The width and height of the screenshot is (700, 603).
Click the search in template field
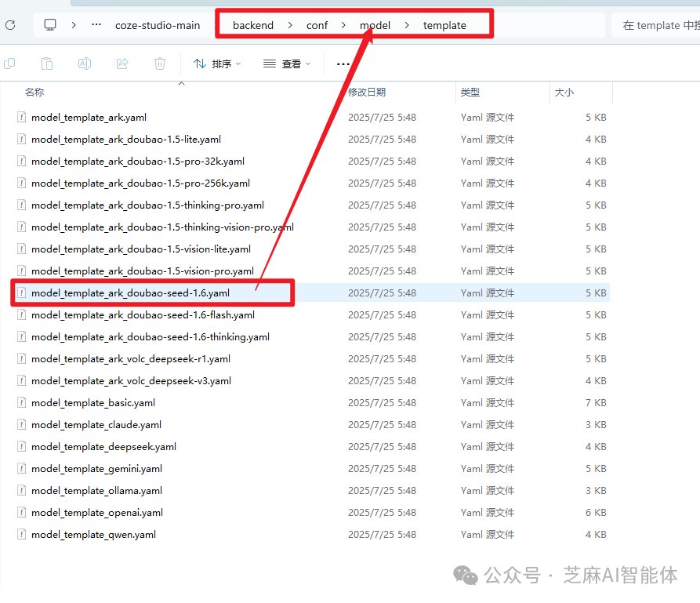[656, 25]
